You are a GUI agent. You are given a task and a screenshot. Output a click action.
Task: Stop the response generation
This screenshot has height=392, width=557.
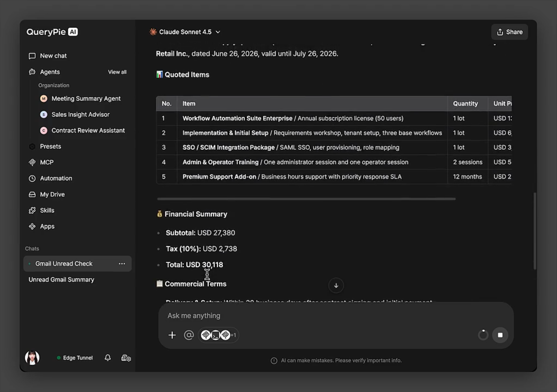[x=500, y=335]
